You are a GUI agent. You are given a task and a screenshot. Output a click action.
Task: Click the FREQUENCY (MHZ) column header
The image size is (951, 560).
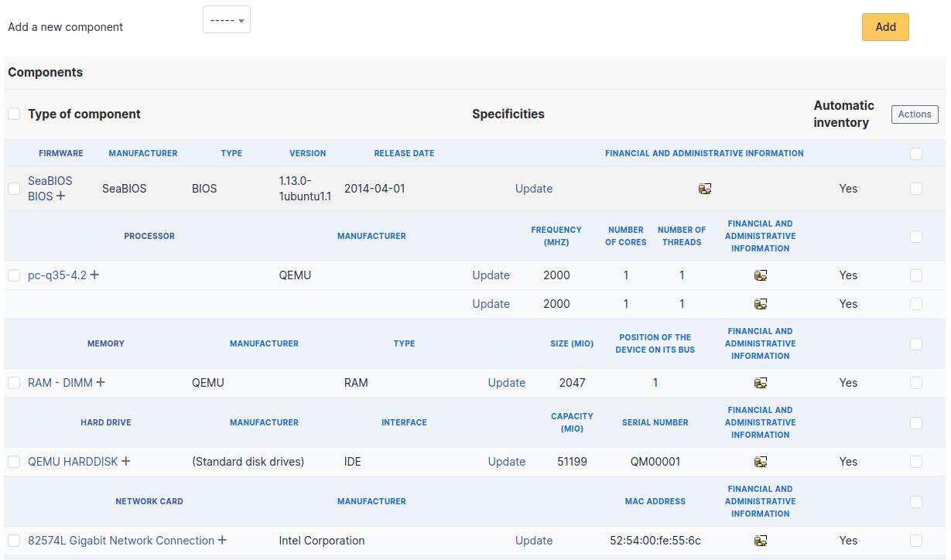click(x=556, y=236)
